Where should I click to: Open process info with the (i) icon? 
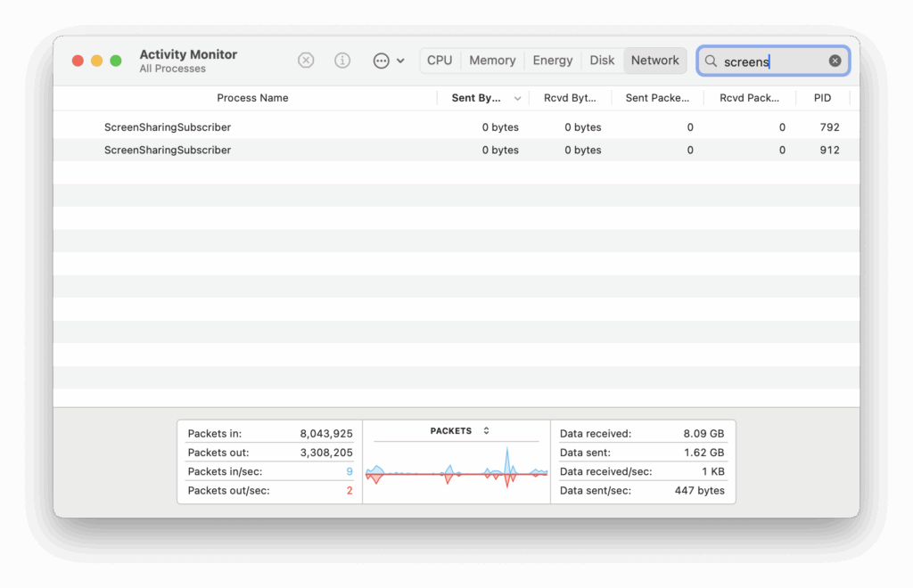tap(342, 61)
